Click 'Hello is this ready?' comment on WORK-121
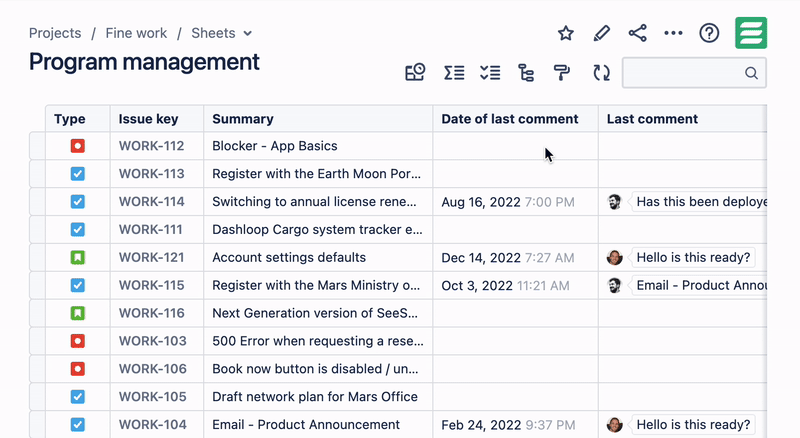 (693, 257)
